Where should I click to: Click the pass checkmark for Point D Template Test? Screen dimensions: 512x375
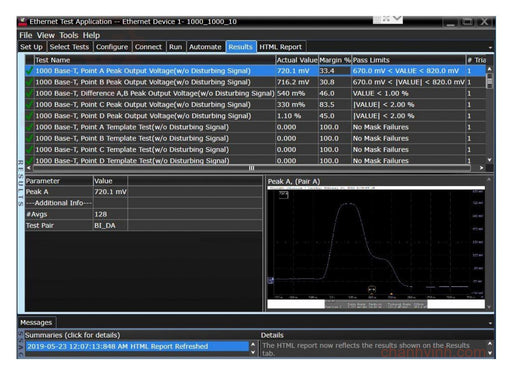tap(30, 160)
